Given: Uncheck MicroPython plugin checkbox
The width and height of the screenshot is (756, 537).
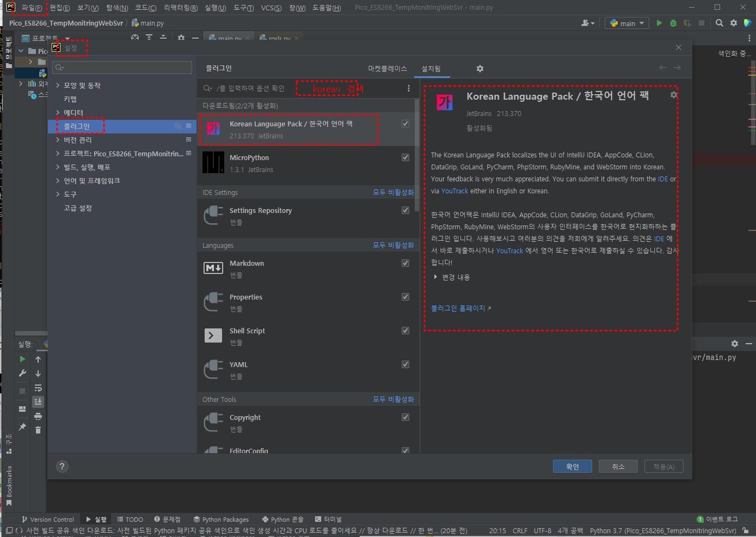Looking at the screenshot, I should [x=405, y=157].
